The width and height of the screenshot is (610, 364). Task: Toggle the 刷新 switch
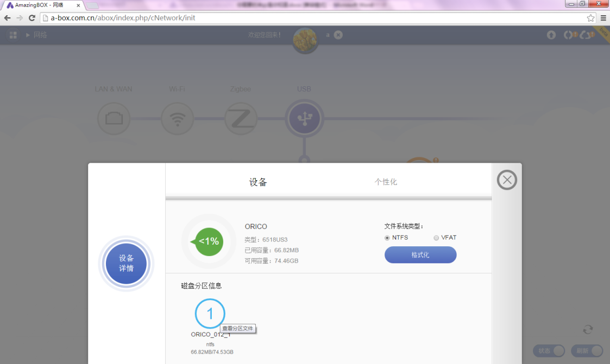tap(587, 351)
